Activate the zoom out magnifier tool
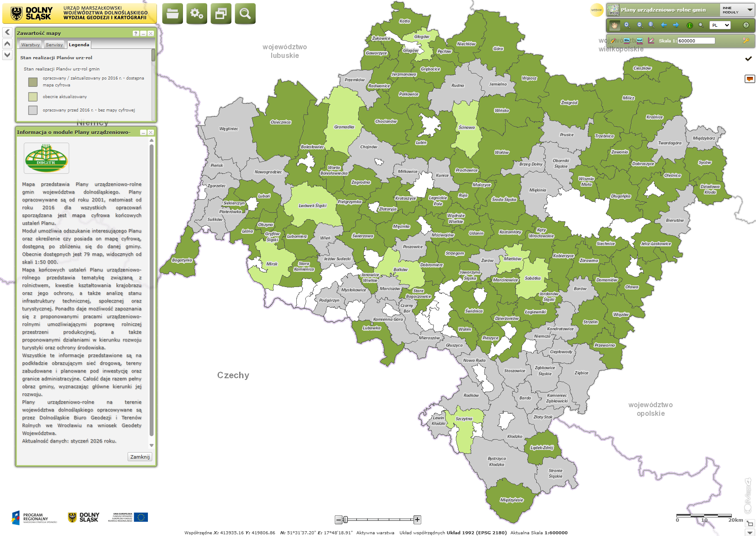The width and height of the screenshot is (756, 536). [640, 26]
